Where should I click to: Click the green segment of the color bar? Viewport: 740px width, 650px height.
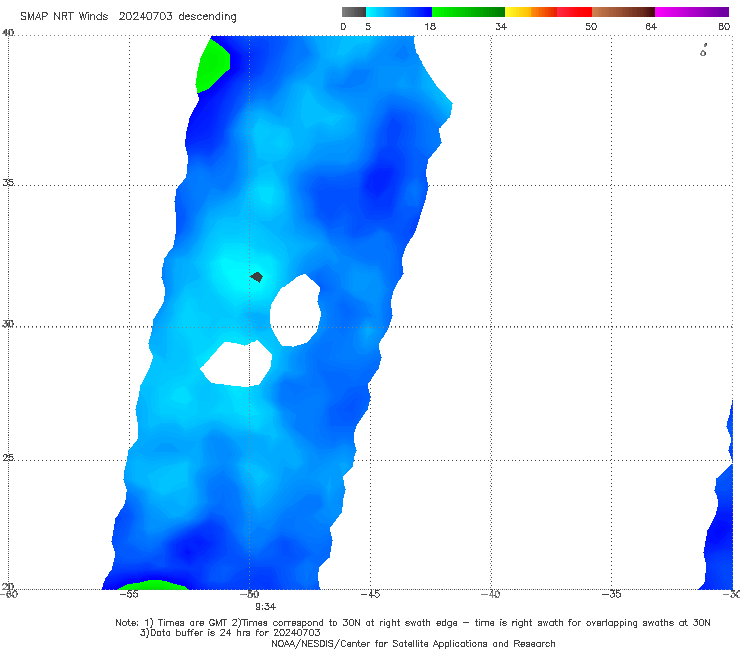pos(468,12)
